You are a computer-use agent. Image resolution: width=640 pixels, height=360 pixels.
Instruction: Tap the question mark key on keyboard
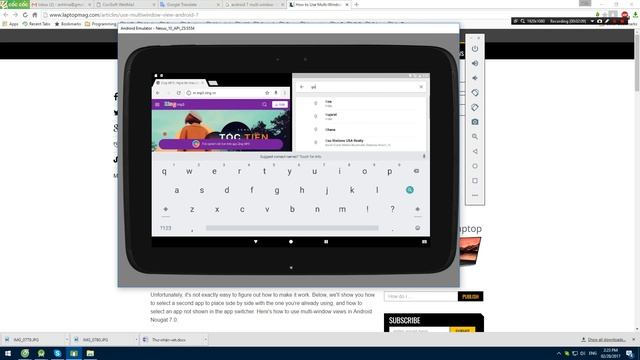click(392, 209)
